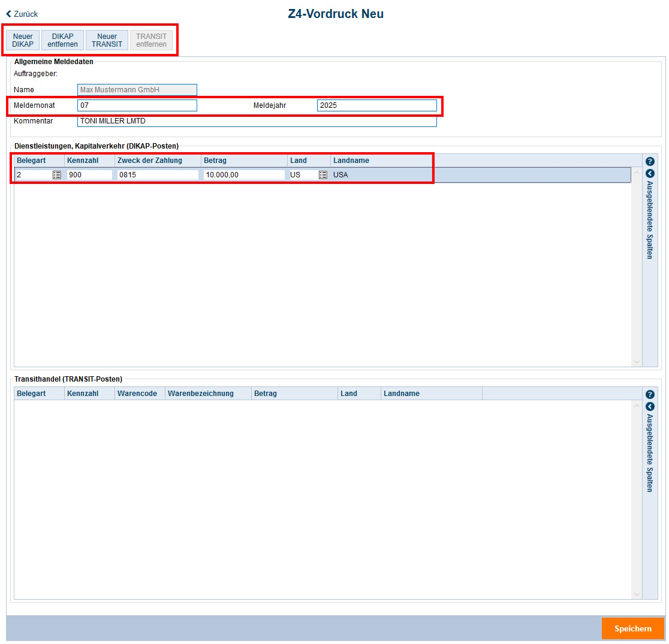669x644 pixels.
Task: Remove the selected DIKAP entry
Action: pos(62,40)
